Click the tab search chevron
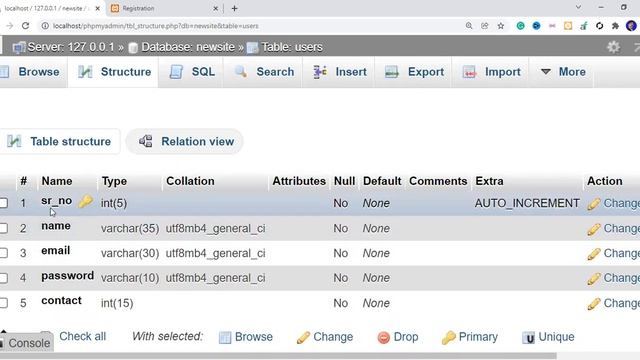Viewport: 640px width, 360px height. coord(578,7)
